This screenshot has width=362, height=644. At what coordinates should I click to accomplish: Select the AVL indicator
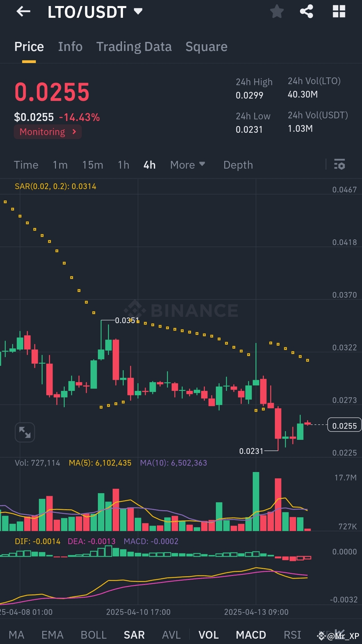171,635
